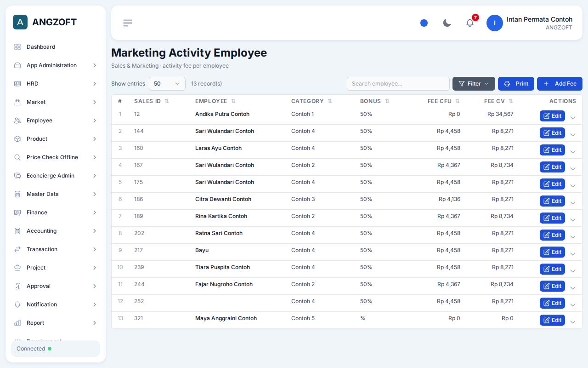Open Transaction menu item
The image size is (588, 368).
pos(56,249)
